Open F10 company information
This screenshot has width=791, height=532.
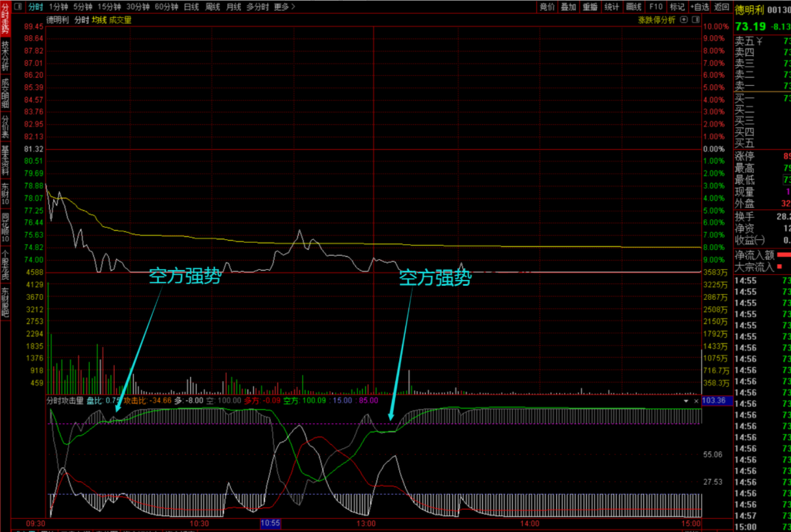coord(656,7)
